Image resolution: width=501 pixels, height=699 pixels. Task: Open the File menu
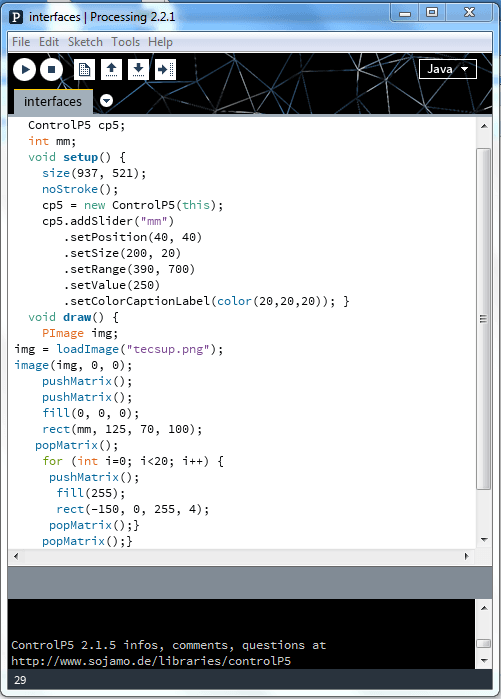21,42
